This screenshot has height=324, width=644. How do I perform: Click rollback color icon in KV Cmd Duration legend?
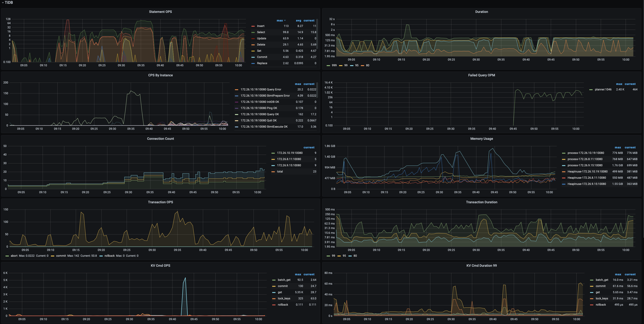click(592, 305)
